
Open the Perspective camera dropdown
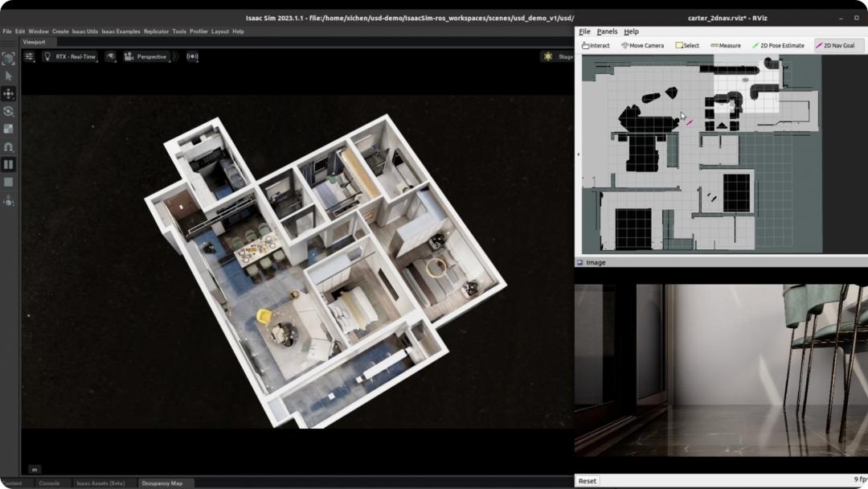click(145, 56)
